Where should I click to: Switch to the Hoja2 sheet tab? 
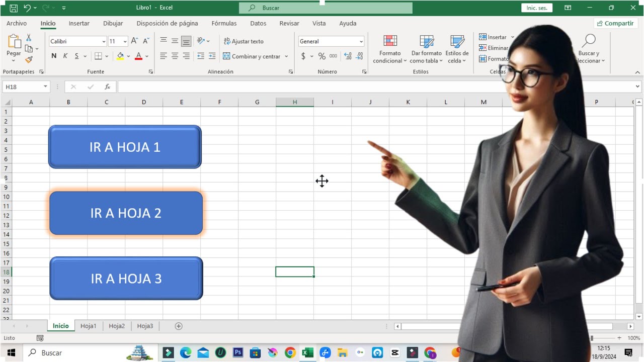(117, 326)
